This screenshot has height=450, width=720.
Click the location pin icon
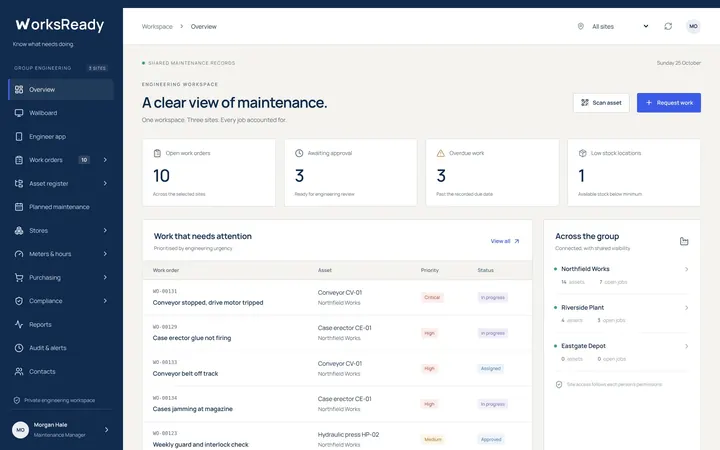(580, 26)
